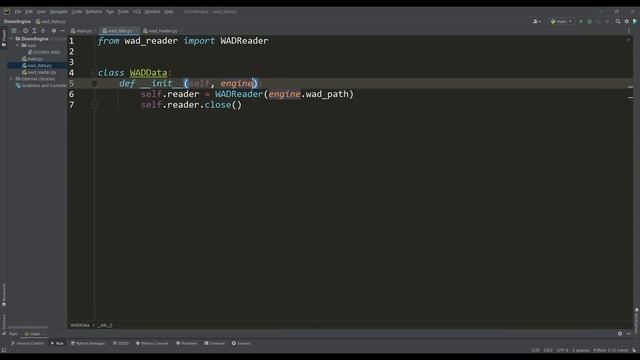Select the main tab in Run panel
The image size is (640, 360).
point(34,334)
